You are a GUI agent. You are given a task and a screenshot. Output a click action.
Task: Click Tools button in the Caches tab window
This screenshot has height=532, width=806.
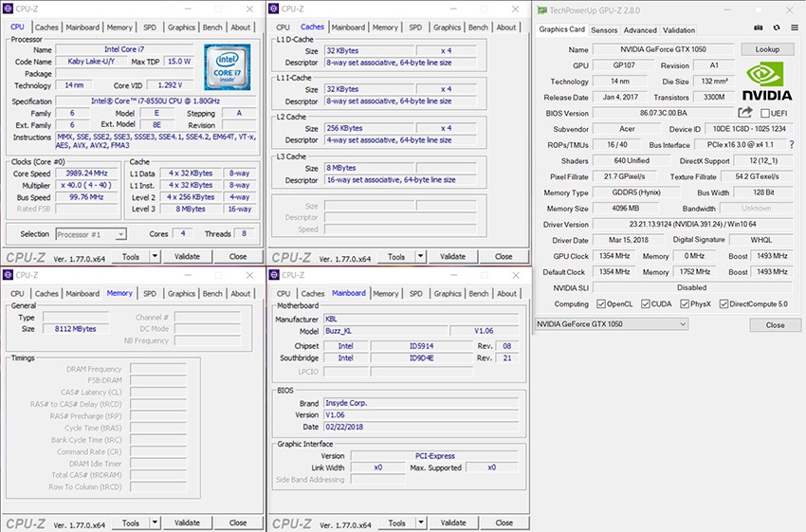[396, 256]
